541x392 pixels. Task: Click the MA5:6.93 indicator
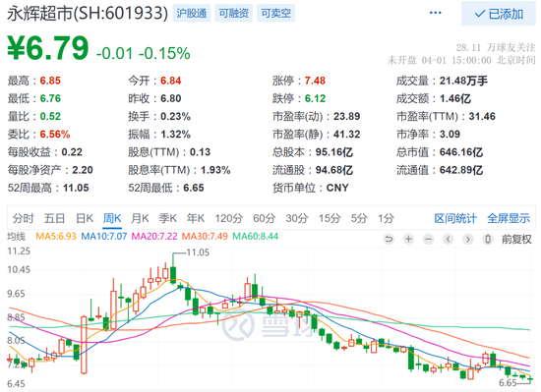coord(56,237)
